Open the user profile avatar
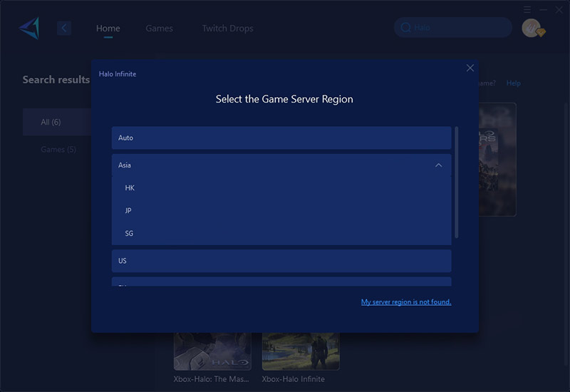This screenshot has width=570, height=392. pos(532,28)
